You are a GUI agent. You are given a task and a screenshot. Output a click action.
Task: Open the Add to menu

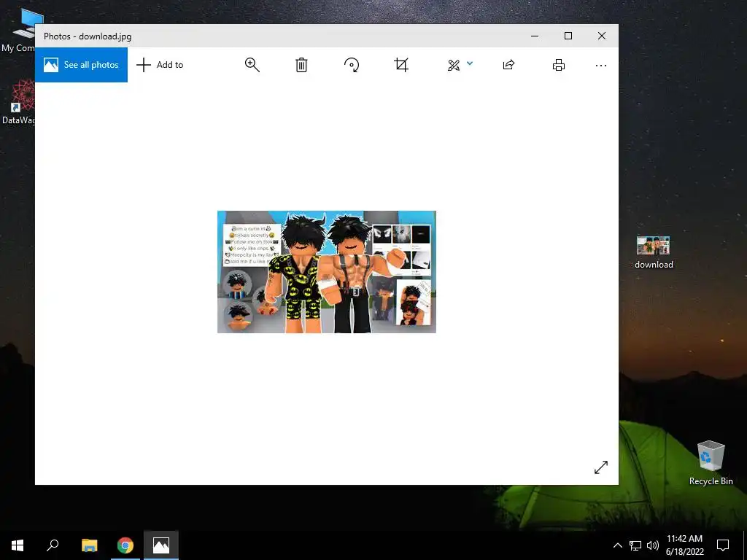[x=160, y=65]
